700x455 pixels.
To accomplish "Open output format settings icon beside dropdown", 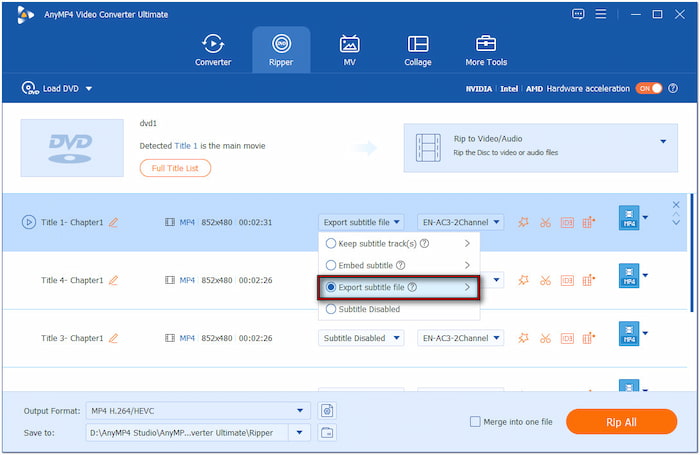I will pos(327,411).
